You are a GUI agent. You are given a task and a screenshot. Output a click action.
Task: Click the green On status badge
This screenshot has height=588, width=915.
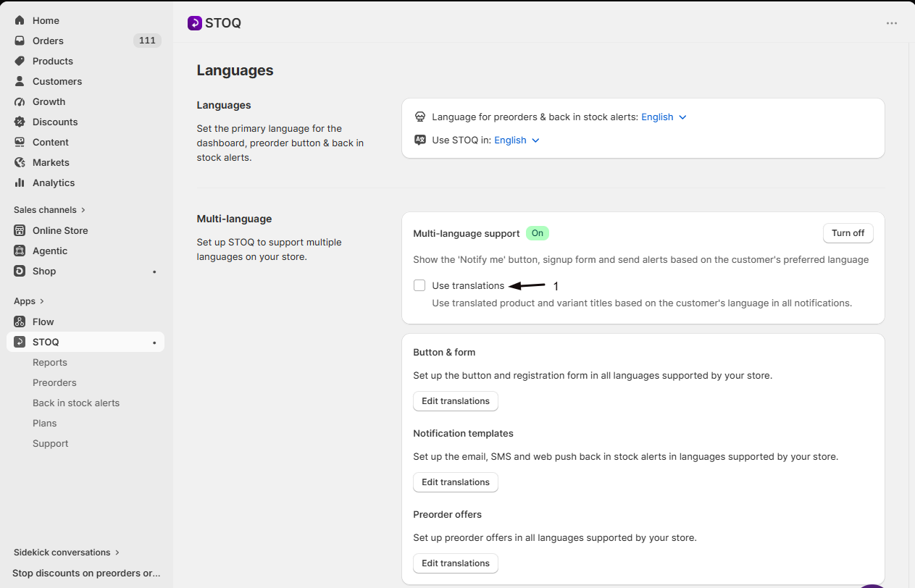(538, 233)
